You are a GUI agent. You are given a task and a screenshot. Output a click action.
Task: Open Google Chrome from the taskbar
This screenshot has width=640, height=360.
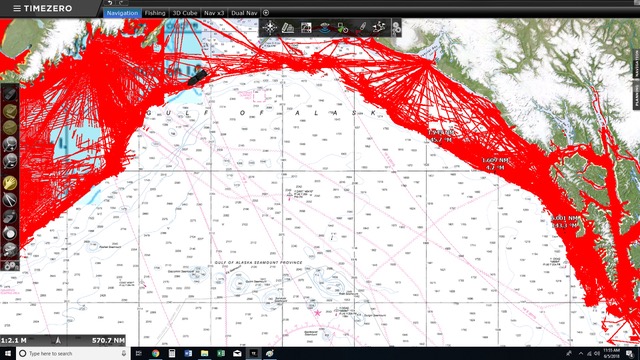pos(156,353)
